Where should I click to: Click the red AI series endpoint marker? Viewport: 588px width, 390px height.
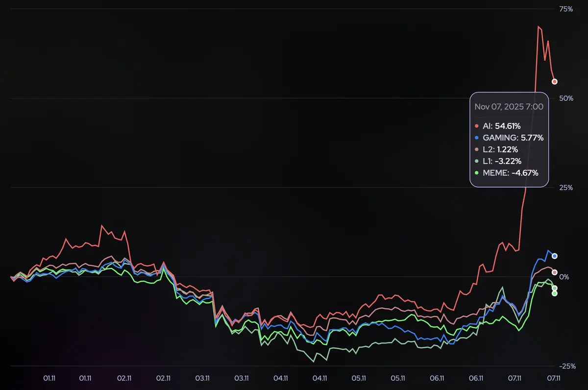coord(555,82)
